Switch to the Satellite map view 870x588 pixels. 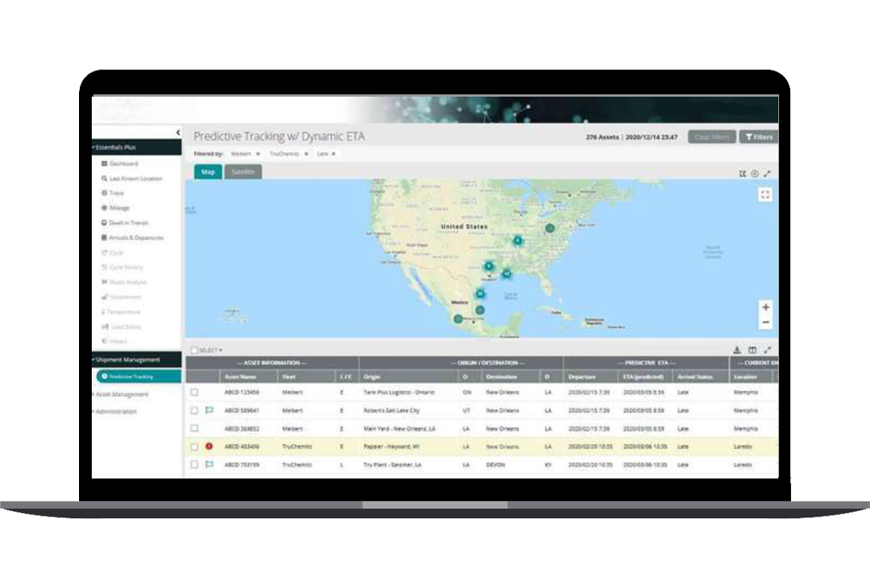tap(242, 172)
